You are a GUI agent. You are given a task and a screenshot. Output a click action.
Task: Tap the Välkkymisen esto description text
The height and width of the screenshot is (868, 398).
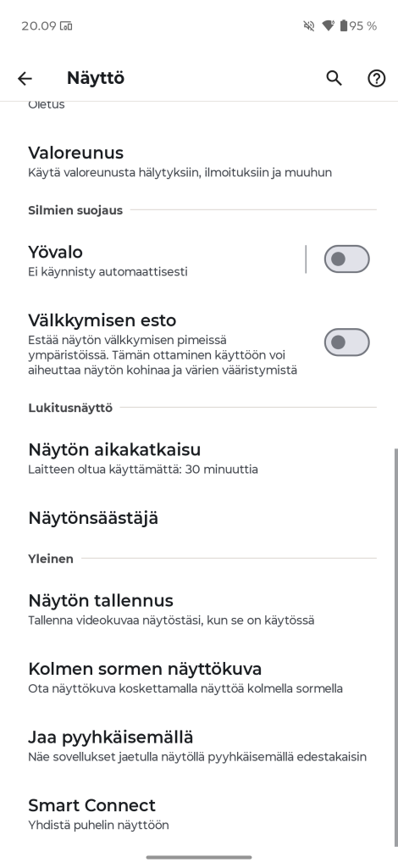coord(163,355)
